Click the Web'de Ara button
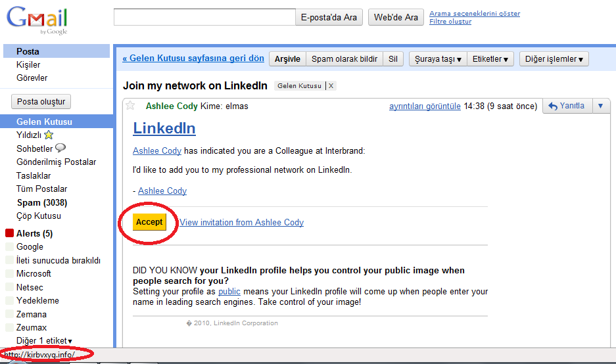Screen dimensions: 616x364 396,17
